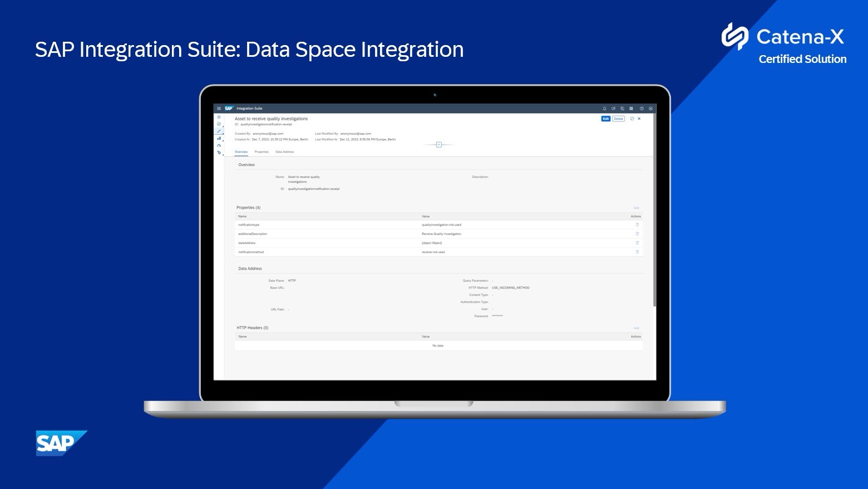Click the SAP logo in header bar
Viewport: 868px width, 489px height.
tap(229, 109)
